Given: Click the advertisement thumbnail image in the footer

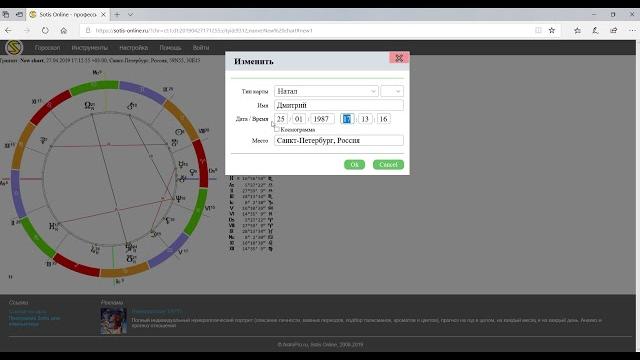Looking at the screenshot, I should pyautogui.click(x=113, y=321).
